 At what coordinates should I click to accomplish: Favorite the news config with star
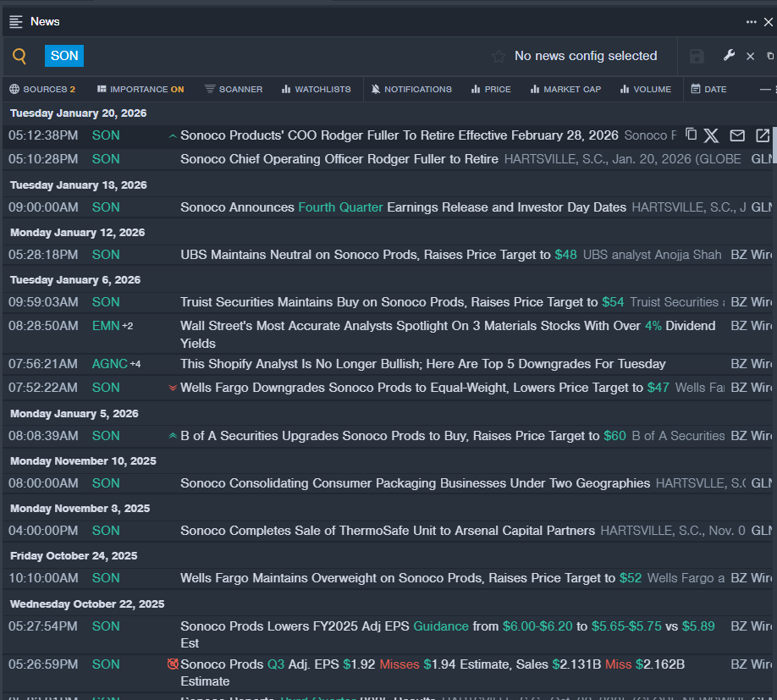[x=499, y=57]
